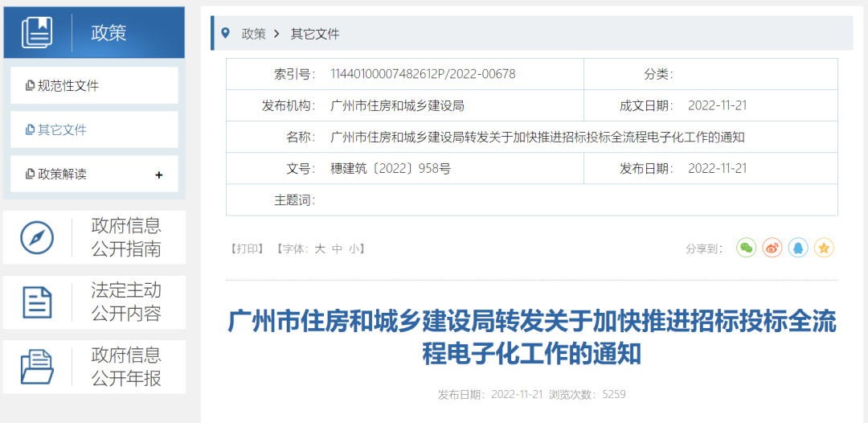Open the 规范性文件 menu item

click(94, 85)
